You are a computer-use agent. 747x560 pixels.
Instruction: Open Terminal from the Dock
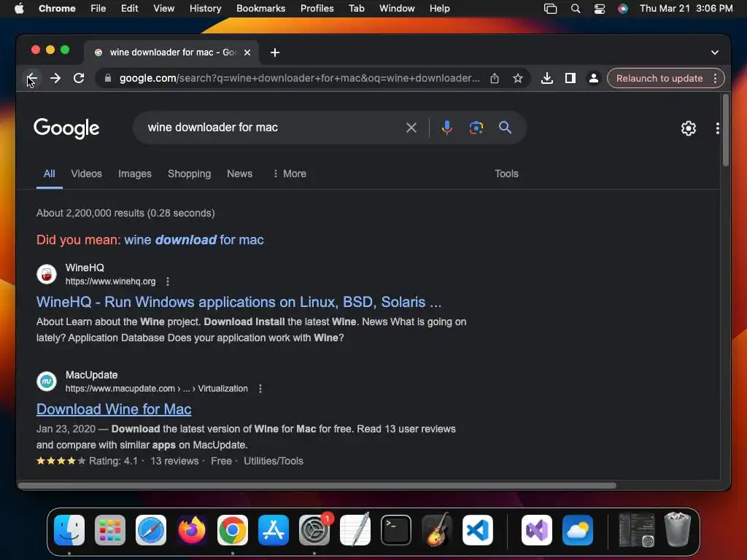396,530
